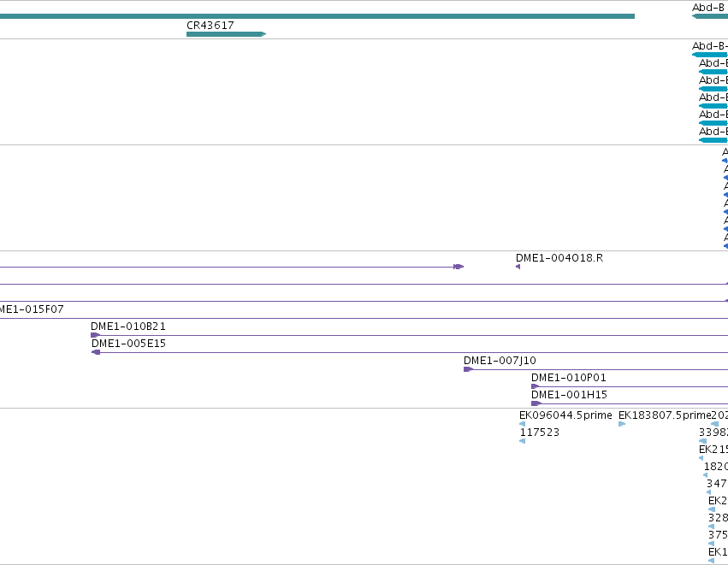This screenshot has height=565, width=728.
Task: Click the EK096044.5prime EST label
Action: (565, 415)
